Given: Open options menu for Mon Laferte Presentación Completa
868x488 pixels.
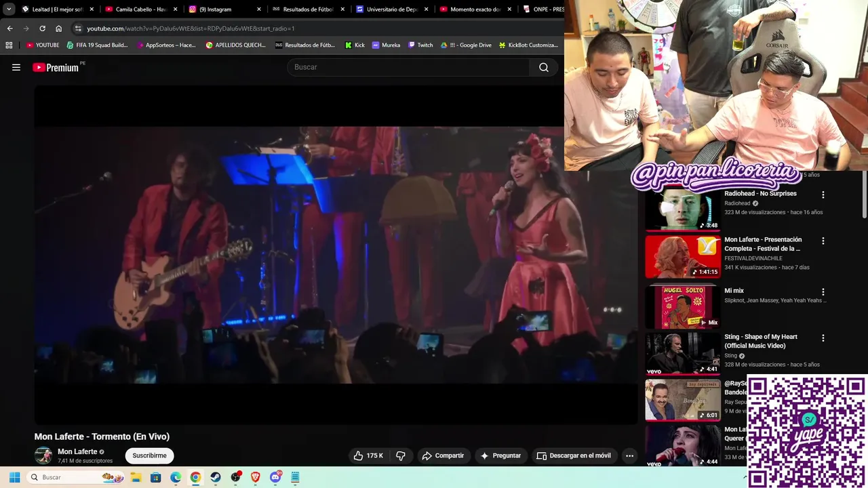Looking at the screenshot, I should pyautogui.click(x=823, y=241).
